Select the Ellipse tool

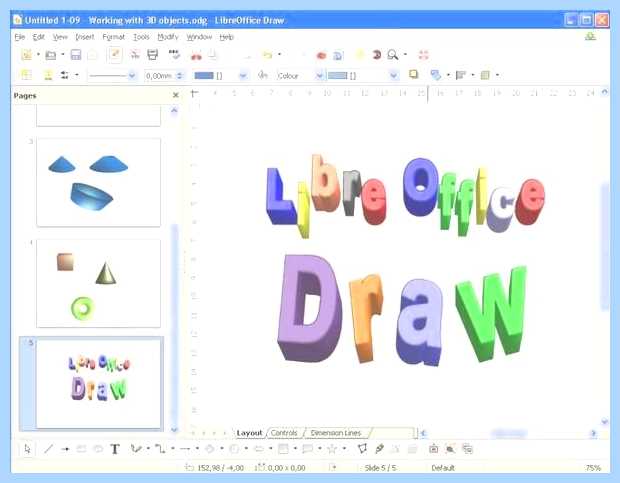(98, 449)
